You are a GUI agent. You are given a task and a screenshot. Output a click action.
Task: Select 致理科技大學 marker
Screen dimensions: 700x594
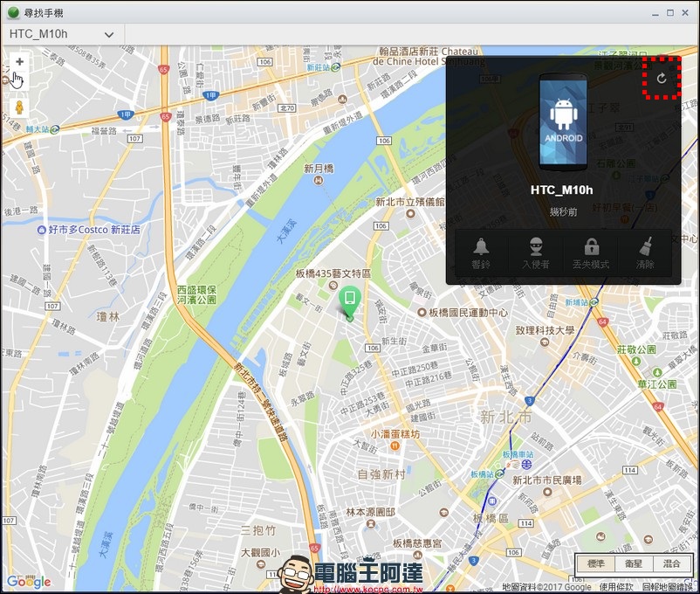[544, 342]
